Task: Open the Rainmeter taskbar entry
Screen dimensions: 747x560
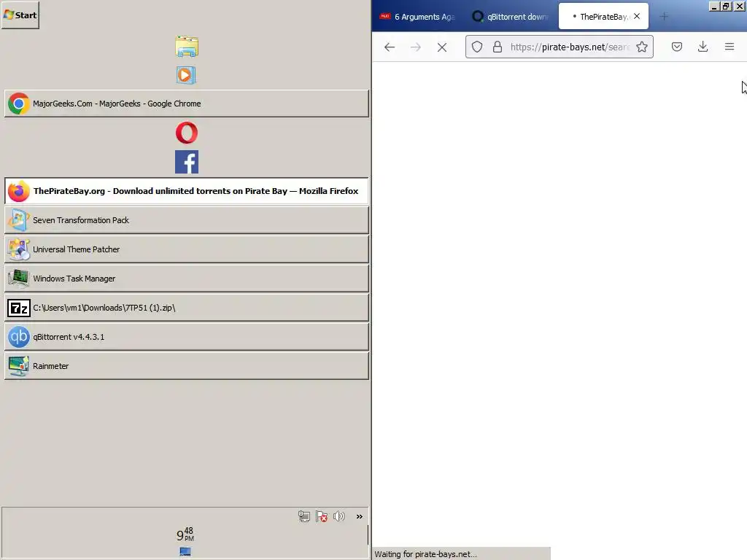Action: coord(187,366)
